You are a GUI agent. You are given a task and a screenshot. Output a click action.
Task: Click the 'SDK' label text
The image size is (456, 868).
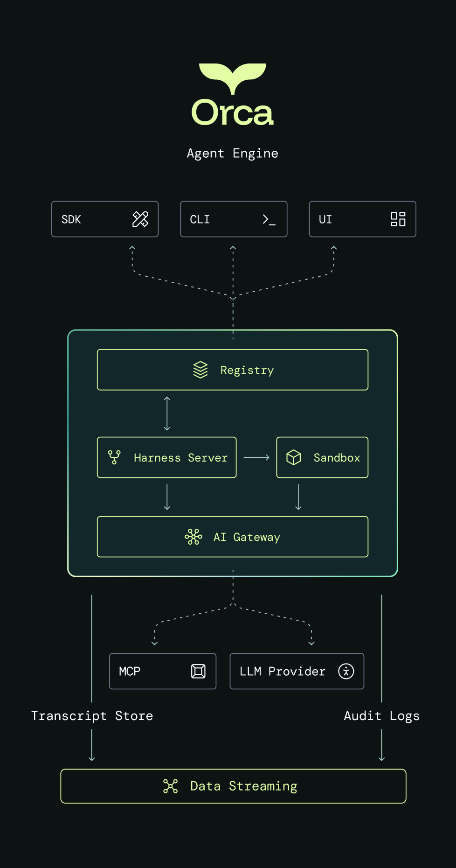point(71,219)
